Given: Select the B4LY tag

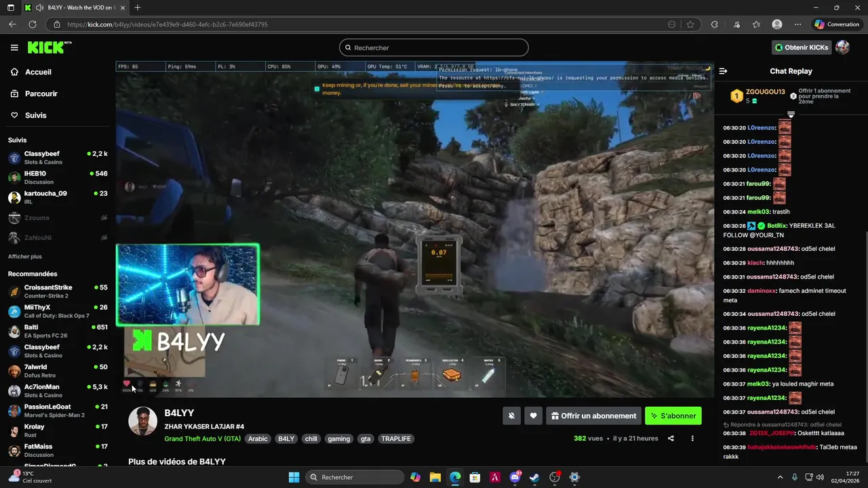Looking at the screenshot, I should pos(286,439).
